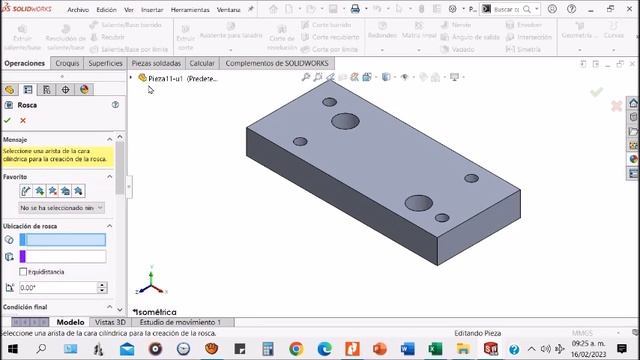Open Excel from the taskbar
This screenshot has width=640, height=360.
pos(436,349)
